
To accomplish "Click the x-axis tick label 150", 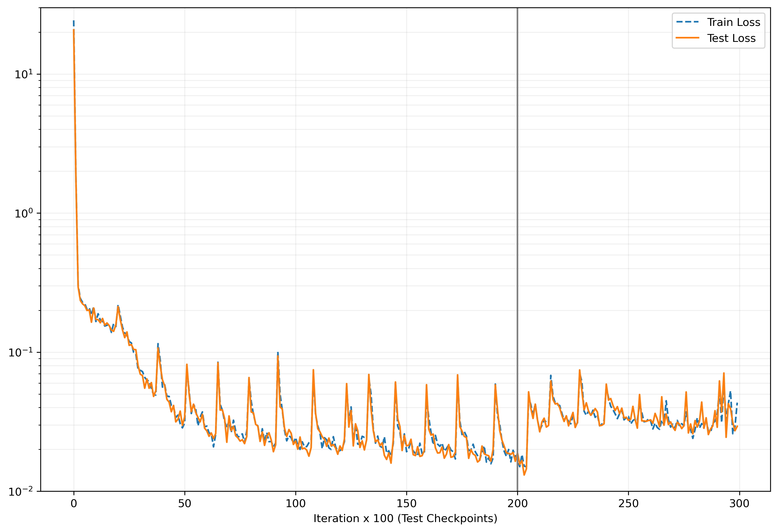I will (407, 503).
